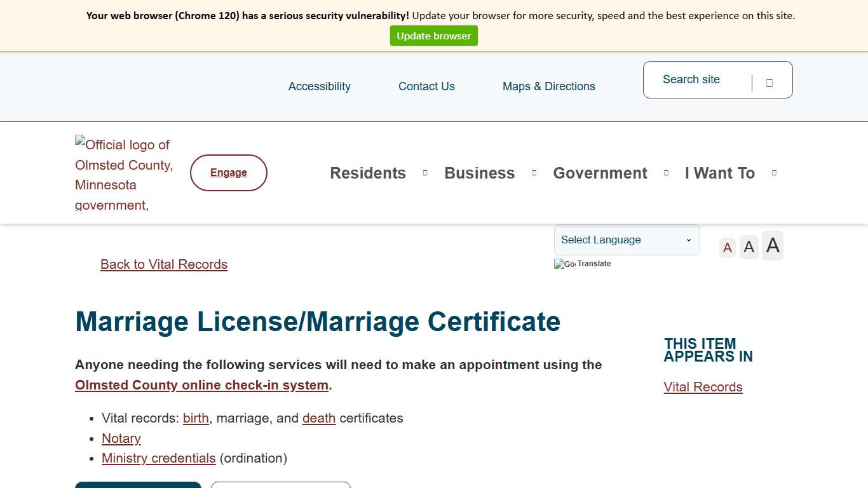Viewport: 868px width, 488px height.
Task: Expand the Business dropdown arrow
Action: click(534, 172)
